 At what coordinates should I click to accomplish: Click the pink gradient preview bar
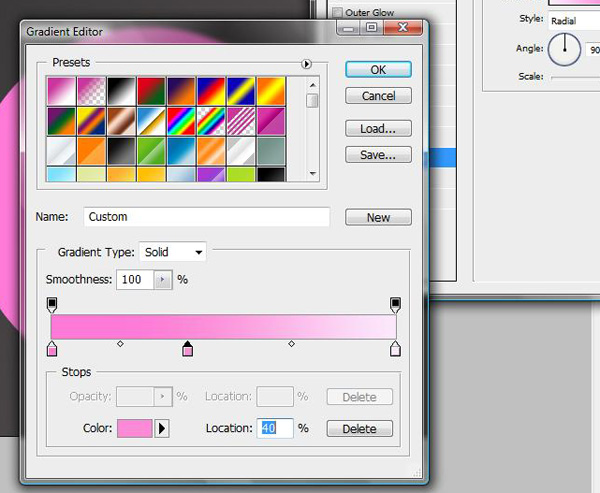[223, 327]
